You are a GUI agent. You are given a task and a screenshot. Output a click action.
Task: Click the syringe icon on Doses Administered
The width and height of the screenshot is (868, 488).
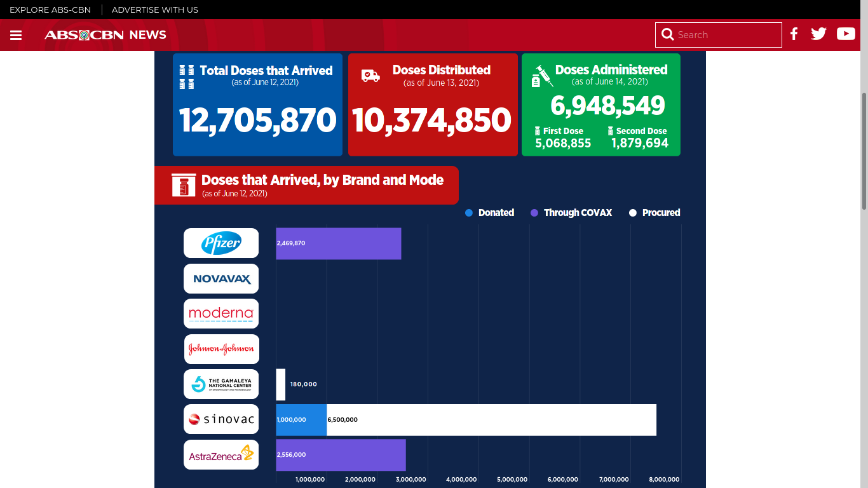pyautogui.click(x=543, y=76)
